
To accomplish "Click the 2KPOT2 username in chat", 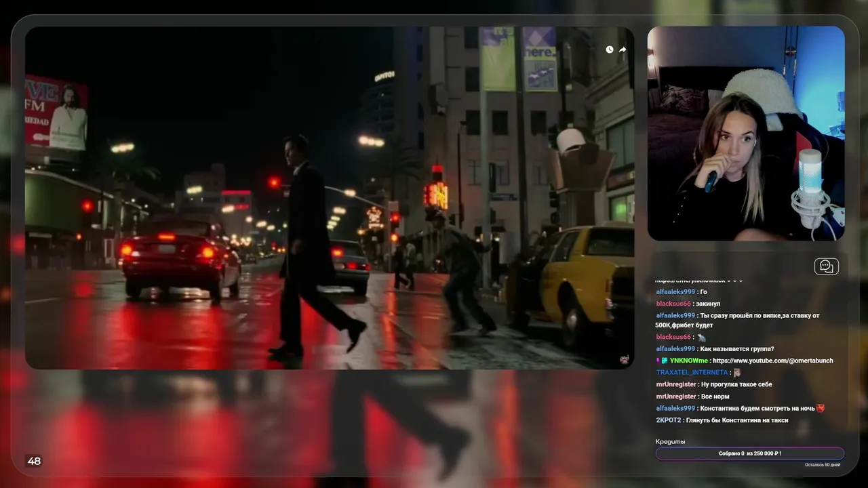I will coord(668,420).
